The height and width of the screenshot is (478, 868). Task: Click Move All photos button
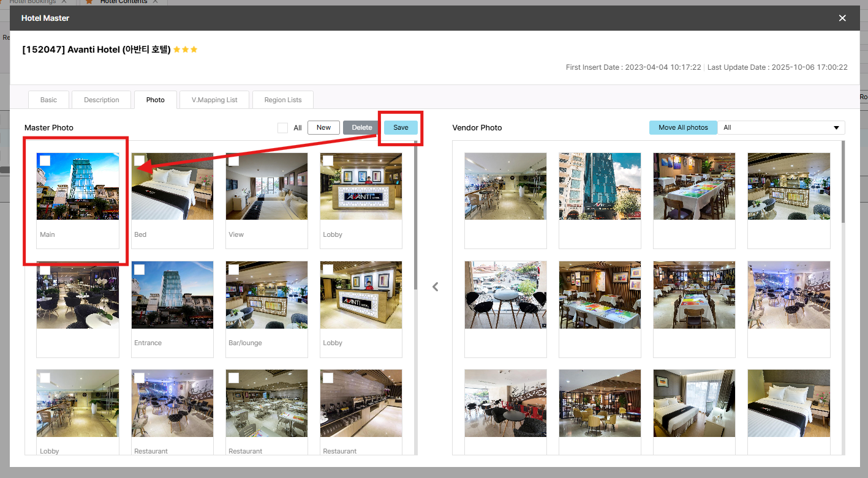point(683,127)
